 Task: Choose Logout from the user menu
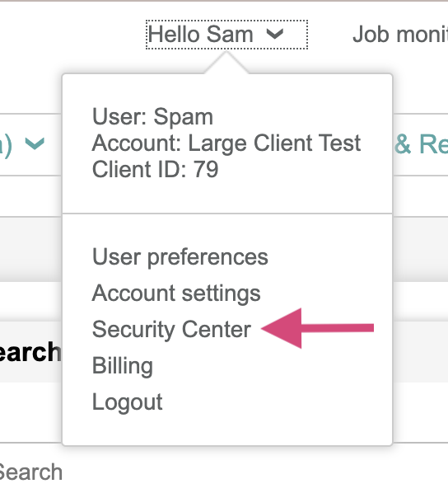coord(128,401)
